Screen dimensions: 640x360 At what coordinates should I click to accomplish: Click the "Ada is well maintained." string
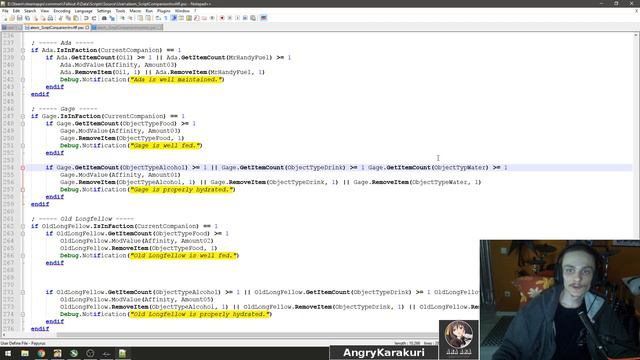pyautogui.click(x=176, y=80)
